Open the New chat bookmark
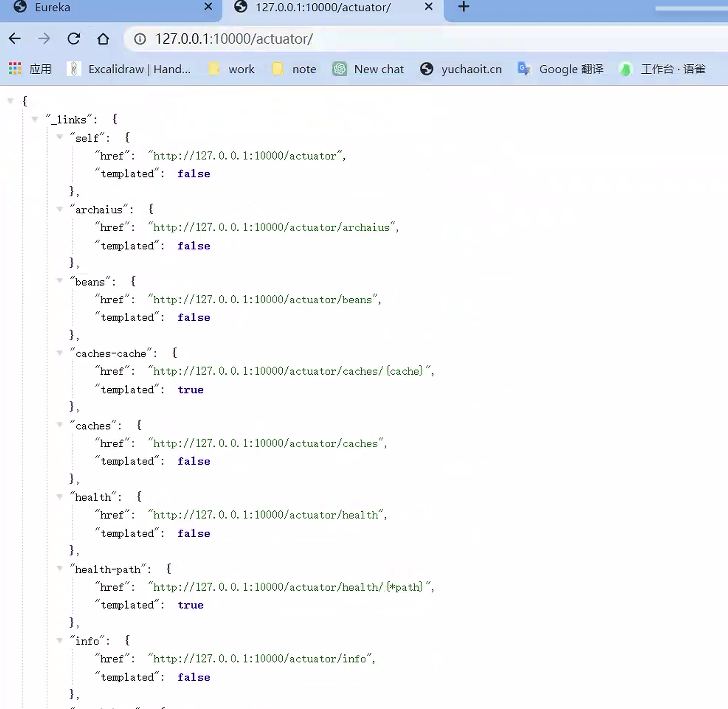Image resolution: width=728 pixels, height=709 pixels. tap(369, 69)
